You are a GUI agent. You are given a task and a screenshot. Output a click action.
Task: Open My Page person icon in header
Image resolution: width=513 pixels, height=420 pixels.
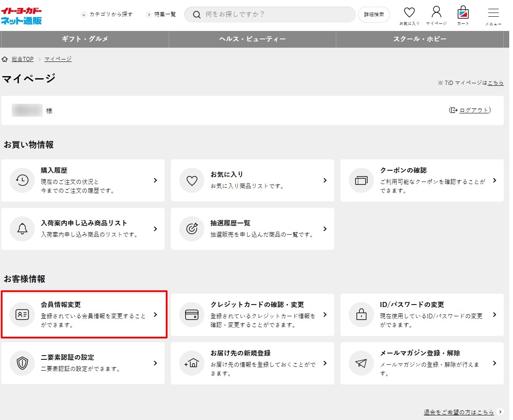coord(436,12)
